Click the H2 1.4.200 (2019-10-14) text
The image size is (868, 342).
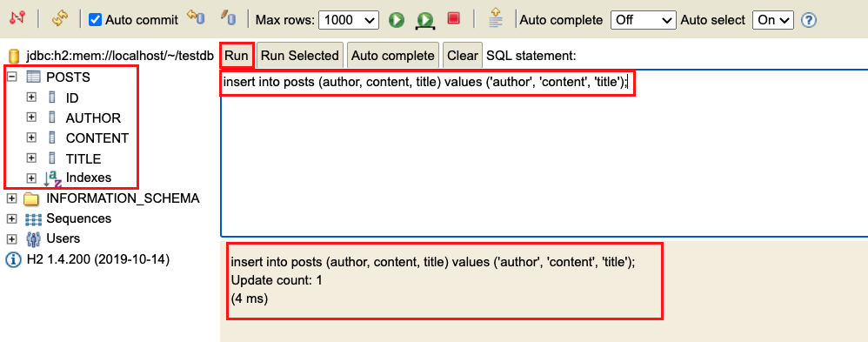98,258
